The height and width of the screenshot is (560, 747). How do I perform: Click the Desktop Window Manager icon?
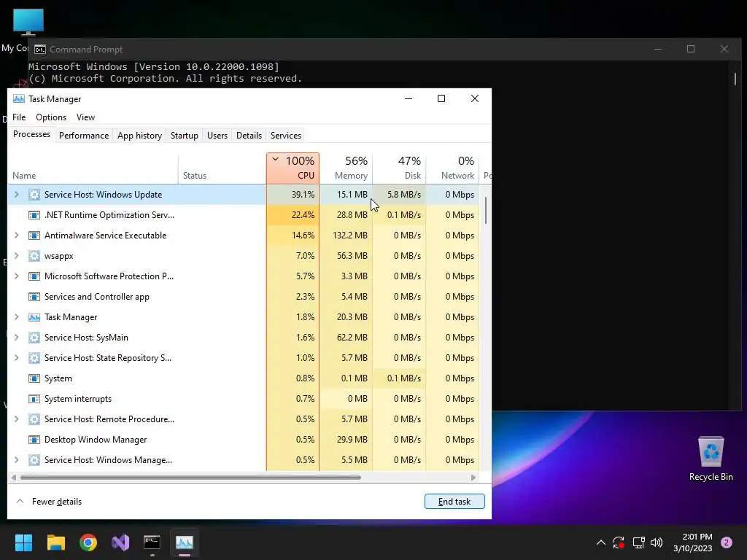pos(34,440)
